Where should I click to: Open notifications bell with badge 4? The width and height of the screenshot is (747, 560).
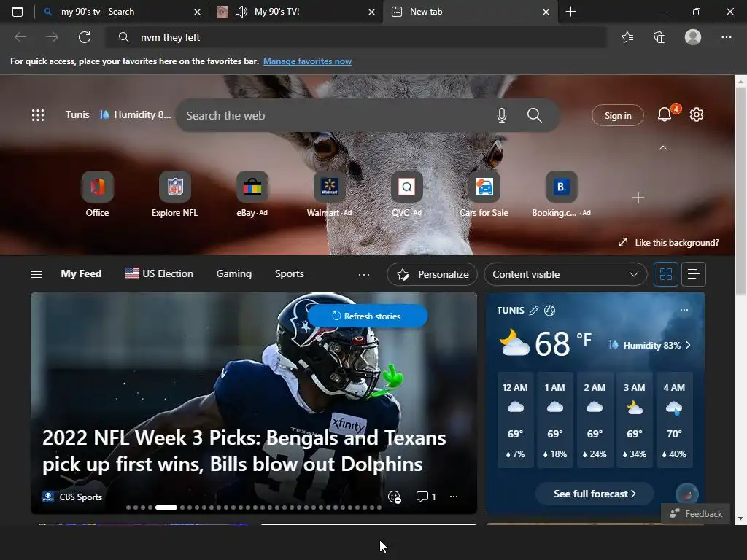tap(665, 114)
